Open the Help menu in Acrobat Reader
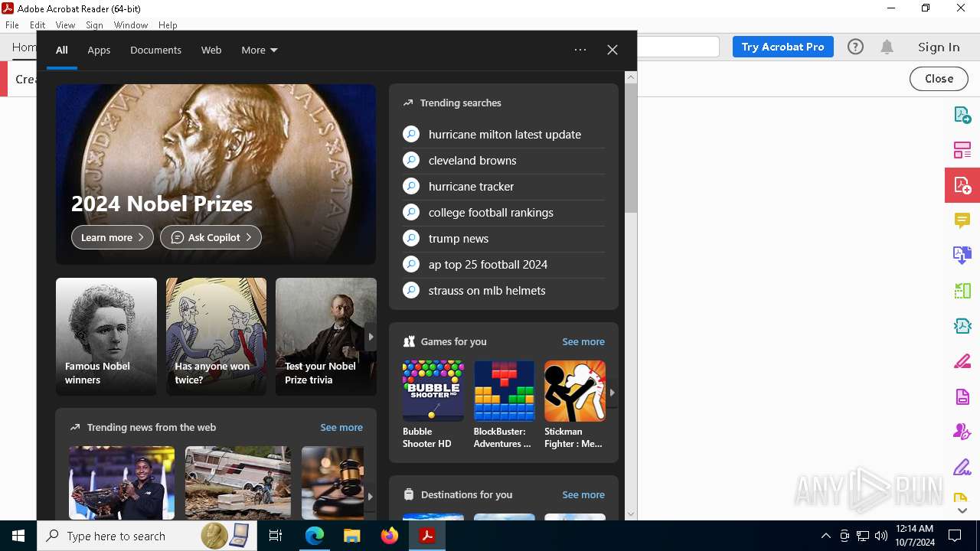The image size is (980, 551). 168,25
